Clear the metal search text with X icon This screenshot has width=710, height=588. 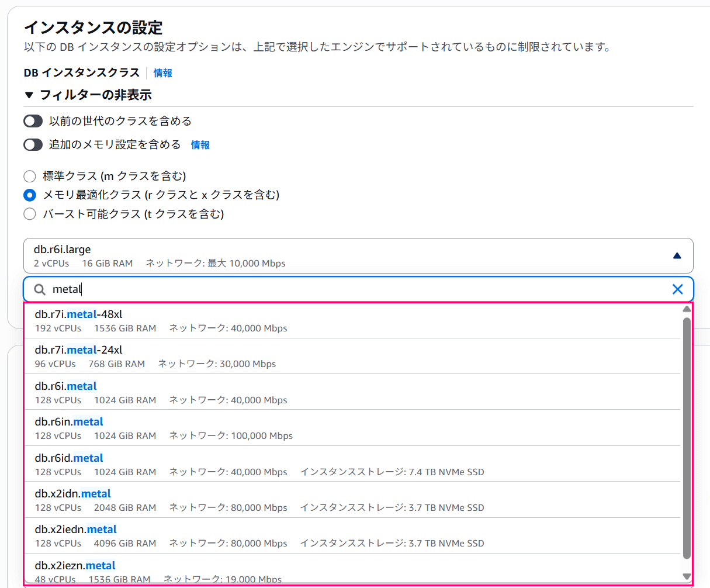click(677, 289)
